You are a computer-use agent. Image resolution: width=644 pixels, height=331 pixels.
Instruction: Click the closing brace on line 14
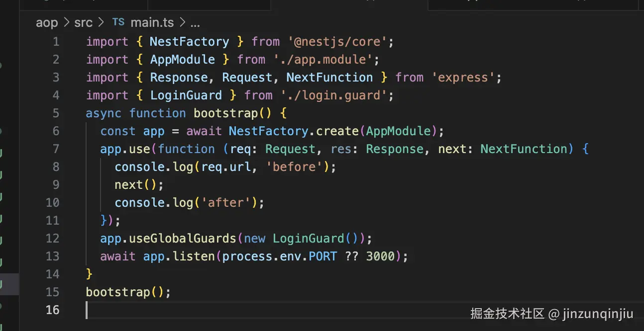tap(89, 274)
